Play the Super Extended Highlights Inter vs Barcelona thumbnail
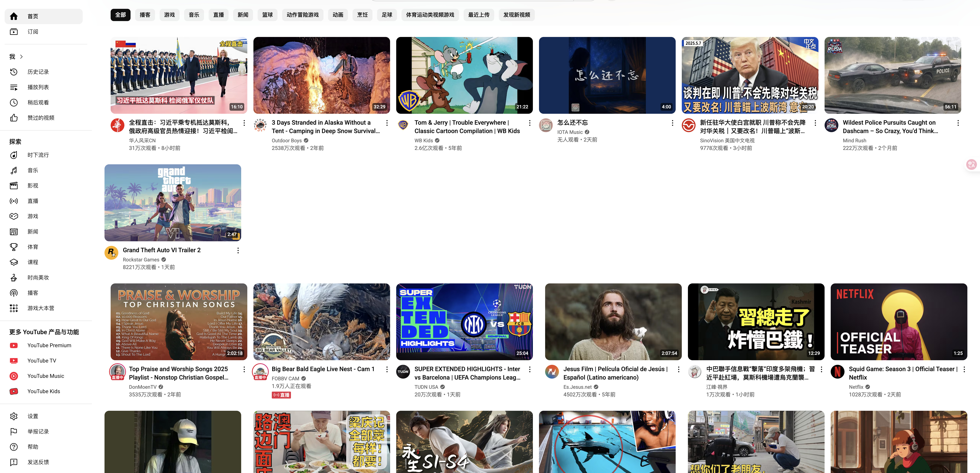Image resolution: width=980 pixels, height=473 pixels. (464, 322)
